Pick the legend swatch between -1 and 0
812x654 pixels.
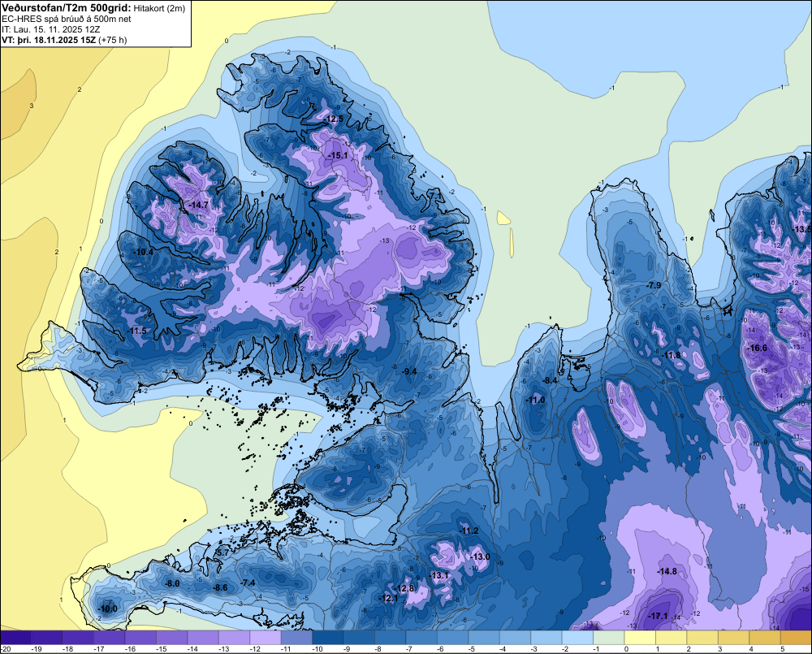(x=609, y=638)
